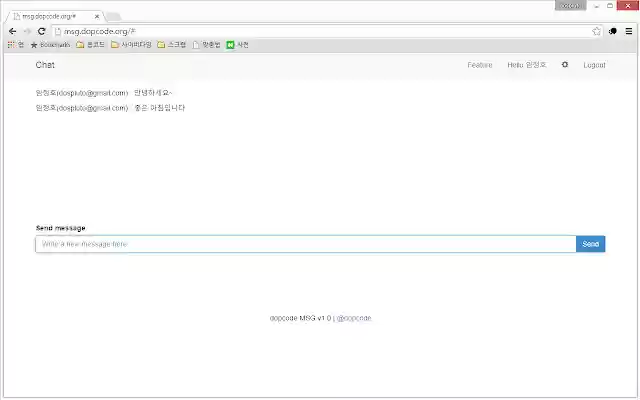Focus the 'Write a new message here' field

[x=306, y=244]
